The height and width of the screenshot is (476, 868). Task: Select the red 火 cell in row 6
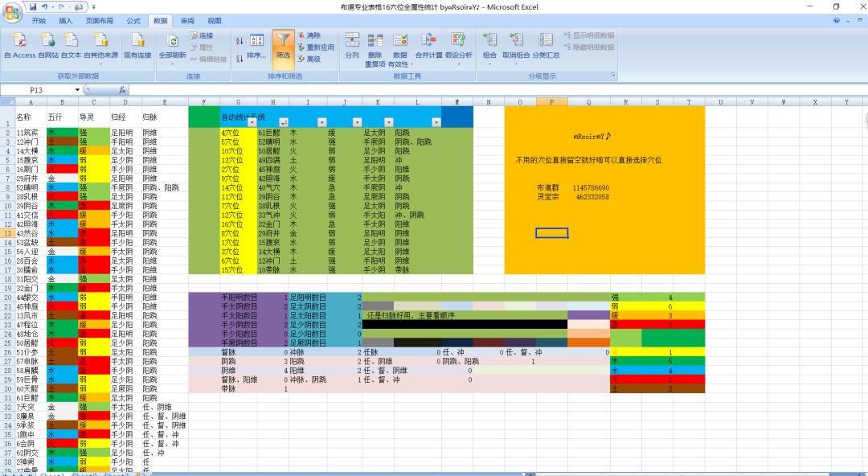point(62,169)
